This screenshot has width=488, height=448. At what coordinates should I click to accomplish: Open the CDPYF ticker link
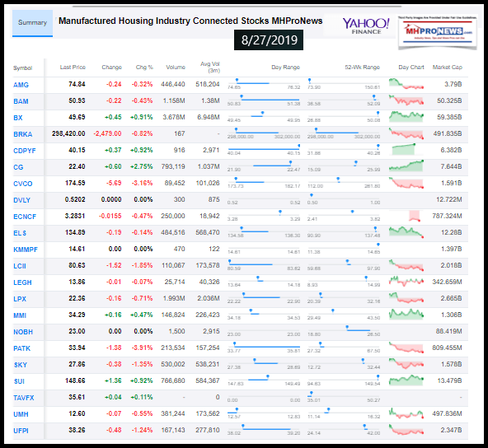(x=25, y=151)
